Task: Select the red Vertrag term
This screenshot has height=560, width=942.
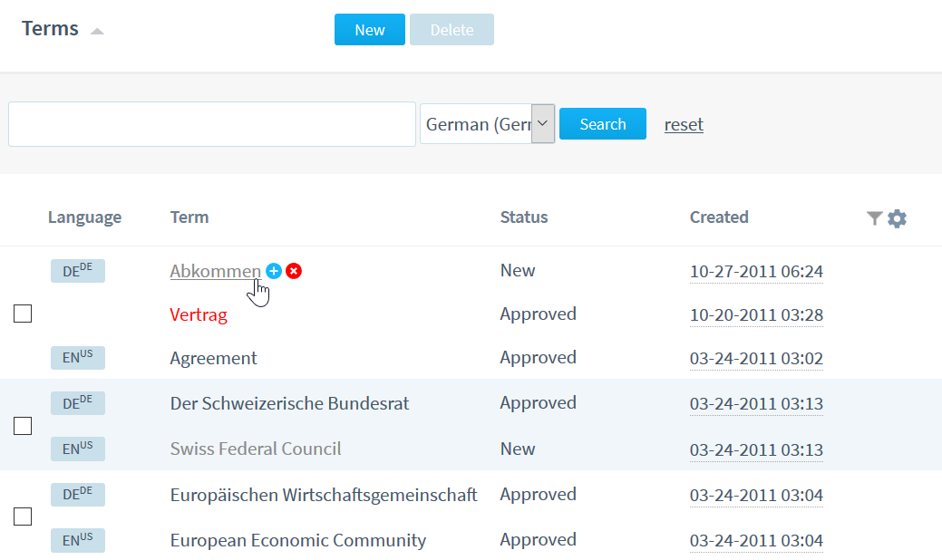Action: coord(199,314)
